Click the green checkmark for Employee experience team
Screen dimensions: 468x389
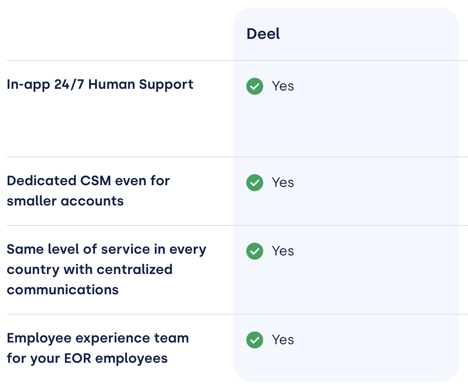pyautogui.click(x=255, y=340)
